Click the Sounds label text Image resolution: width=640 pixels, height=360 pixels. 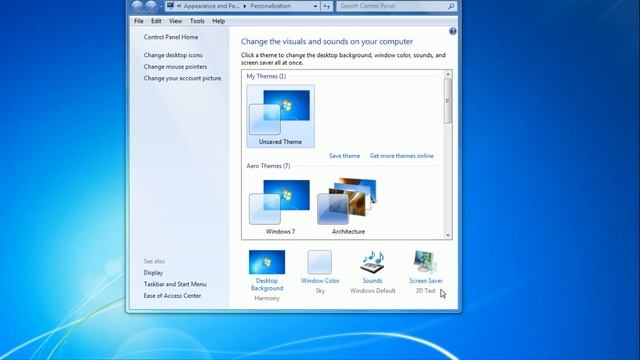coord(372,281)
